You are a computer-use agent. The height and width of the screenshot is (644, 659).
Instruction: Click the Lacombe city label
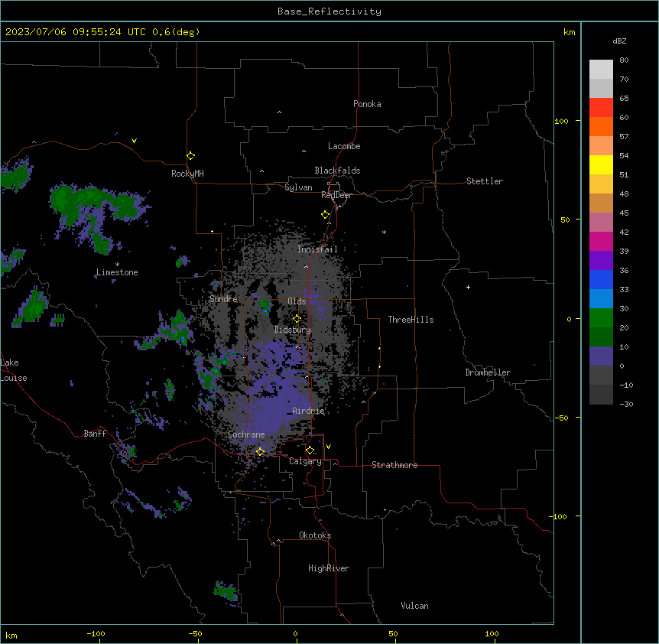(344, 146)
